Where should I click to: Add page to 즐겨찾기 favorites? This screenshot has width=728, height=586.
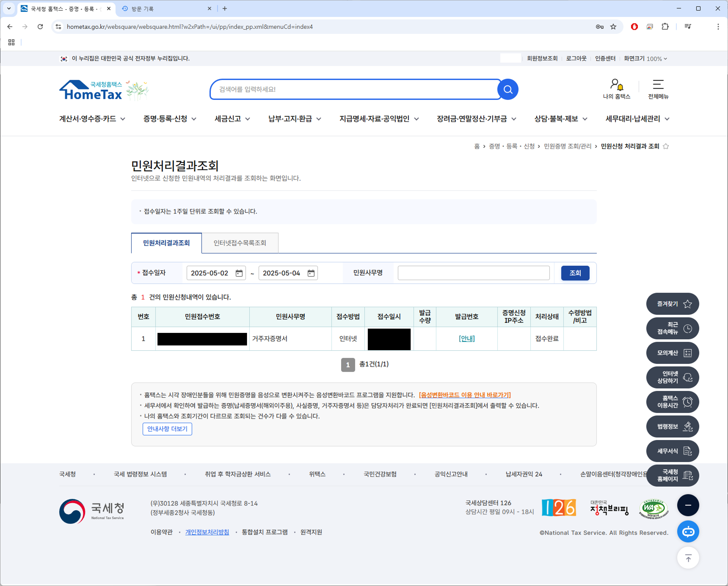pos(672,304)
